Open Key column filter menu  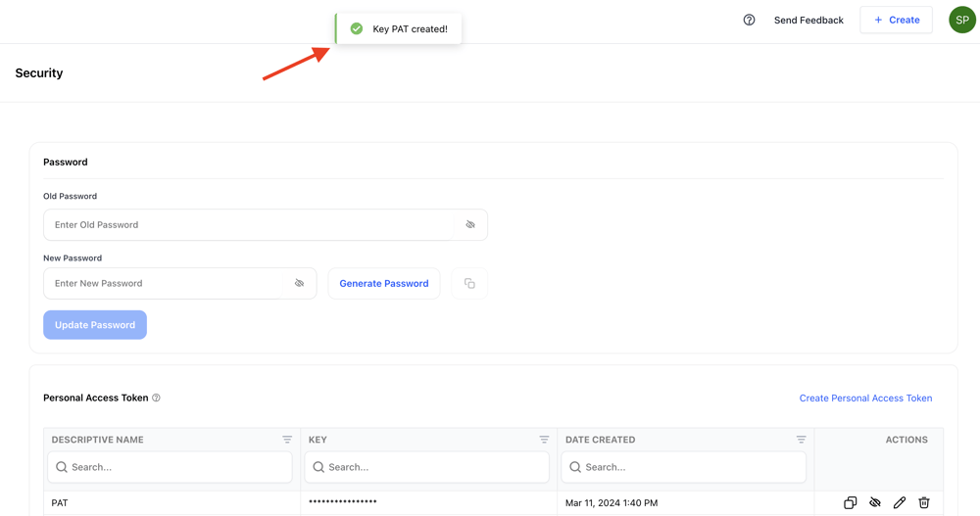click(x=544, y=440)
